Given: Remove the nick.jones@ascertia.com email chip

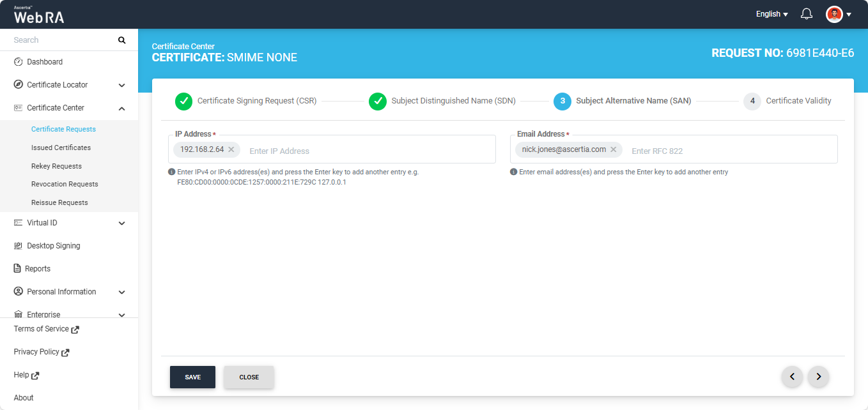Looking at the screenshot, I should (x=614, y=149).
